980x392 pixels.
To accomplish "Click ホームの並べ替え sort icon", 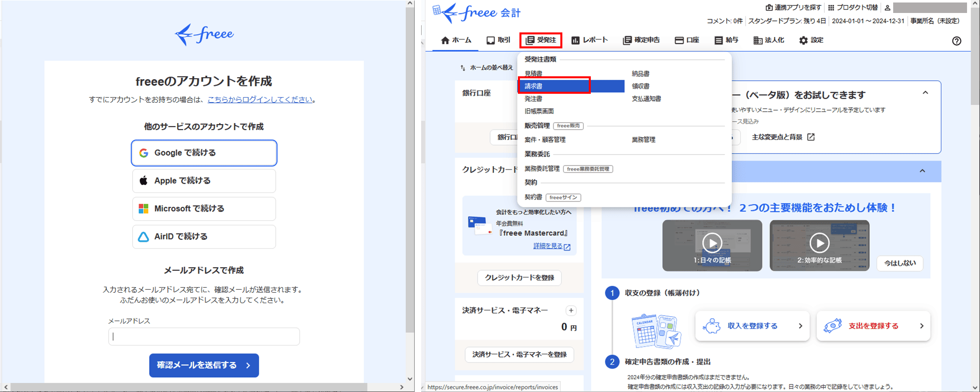I will pyautogui.click(x=463, y=68).
